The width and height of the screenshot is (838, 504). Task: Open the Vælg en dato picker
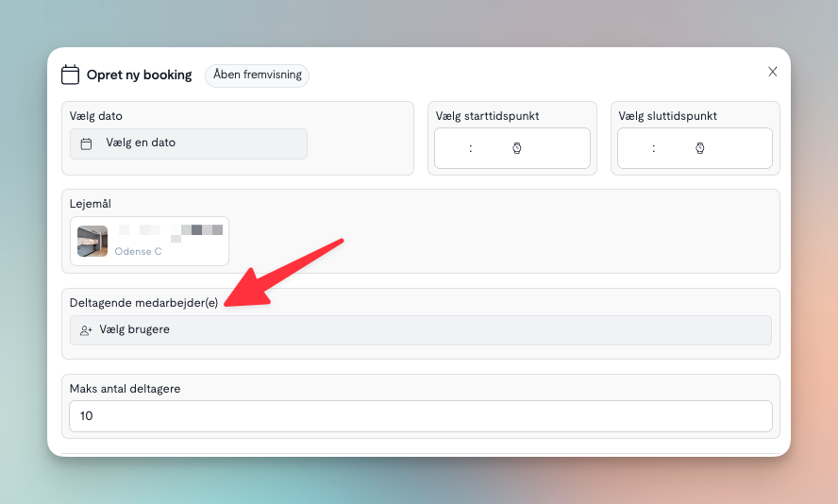click(189, 143)
